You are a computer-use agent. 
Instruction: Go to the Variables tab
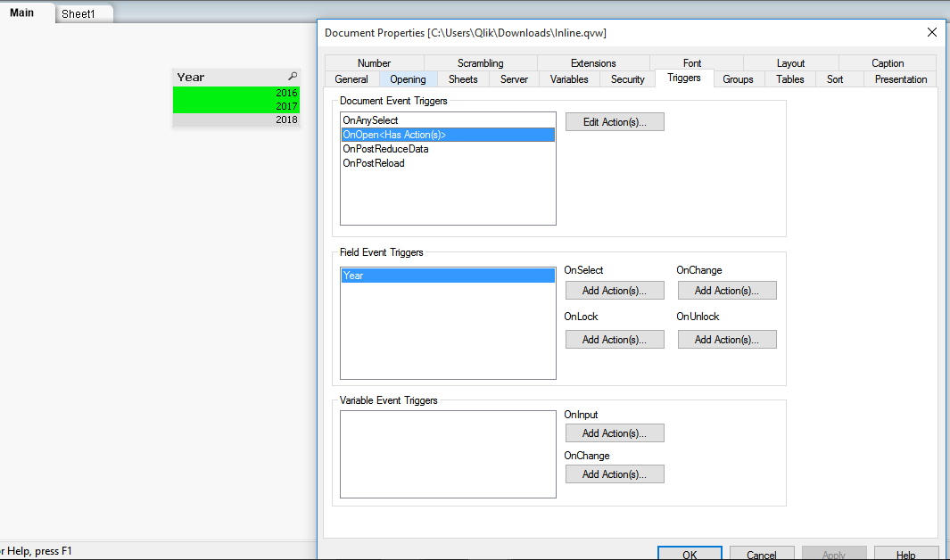pos(569,79)
